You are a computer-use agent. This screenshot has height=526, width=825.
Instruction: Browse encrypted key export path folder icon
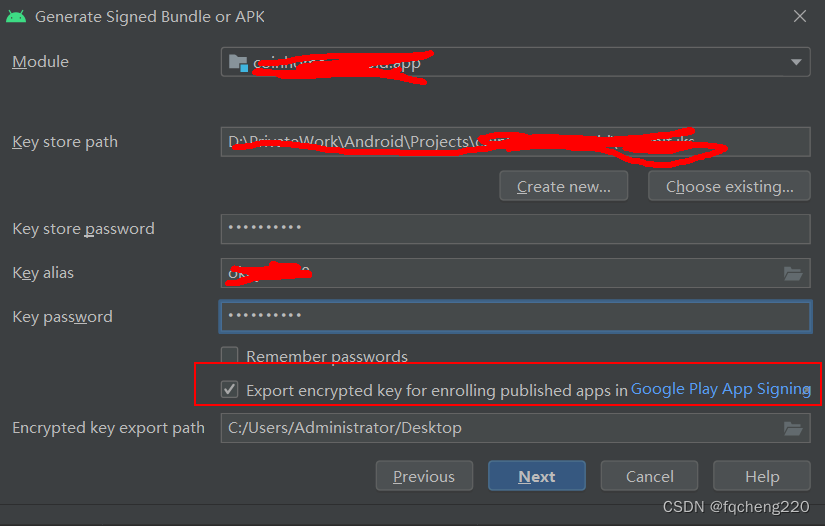pos(793,429)
